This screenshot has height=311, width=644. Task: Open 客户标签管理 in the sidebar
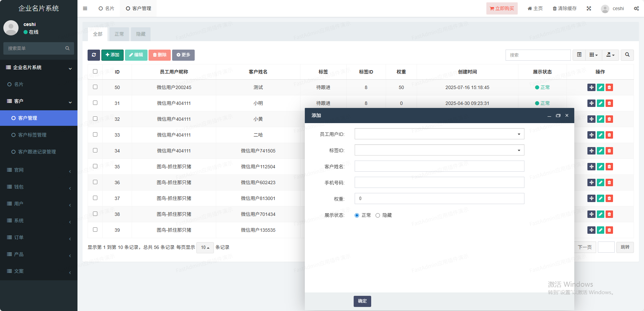(32, 135)
